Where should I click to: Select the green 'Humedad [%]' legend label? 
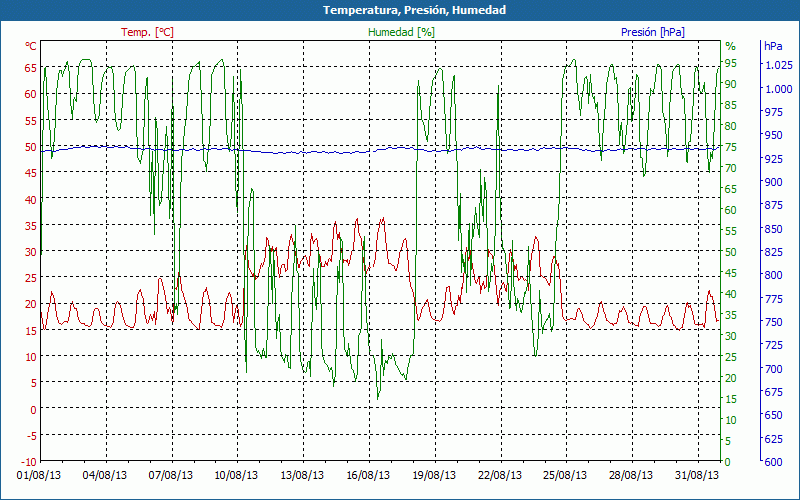point(402,32)
